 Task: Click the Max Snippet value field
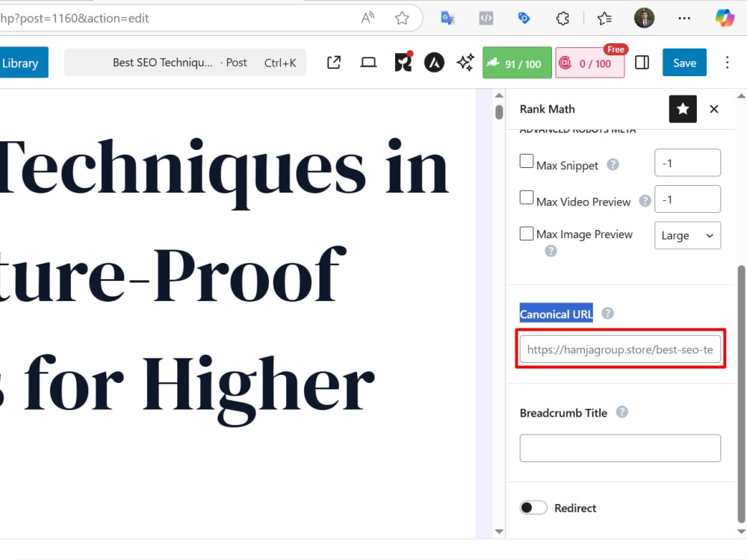click(687, 163)
